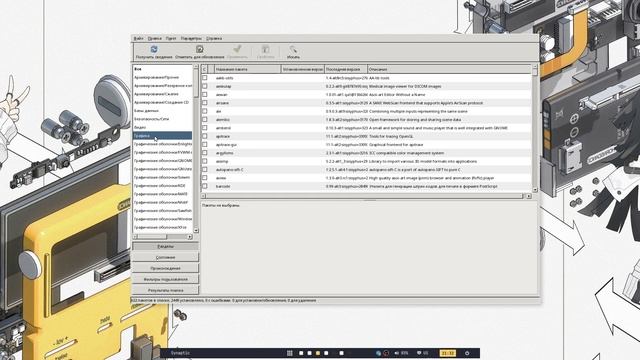
Task: Open the apps grid icon in taskbar
Action: coord(289,353)
